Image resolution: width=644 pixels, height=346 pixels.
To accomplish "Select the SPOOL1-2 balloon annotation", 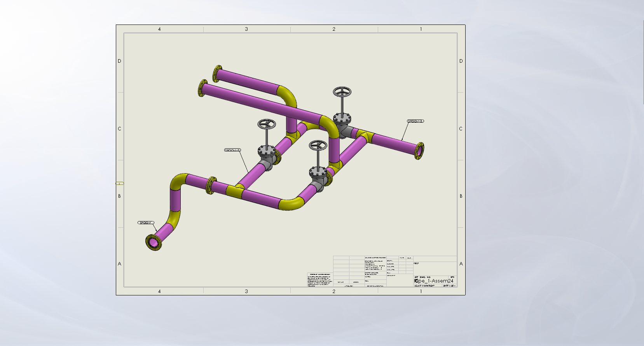I will click(232, 150).
